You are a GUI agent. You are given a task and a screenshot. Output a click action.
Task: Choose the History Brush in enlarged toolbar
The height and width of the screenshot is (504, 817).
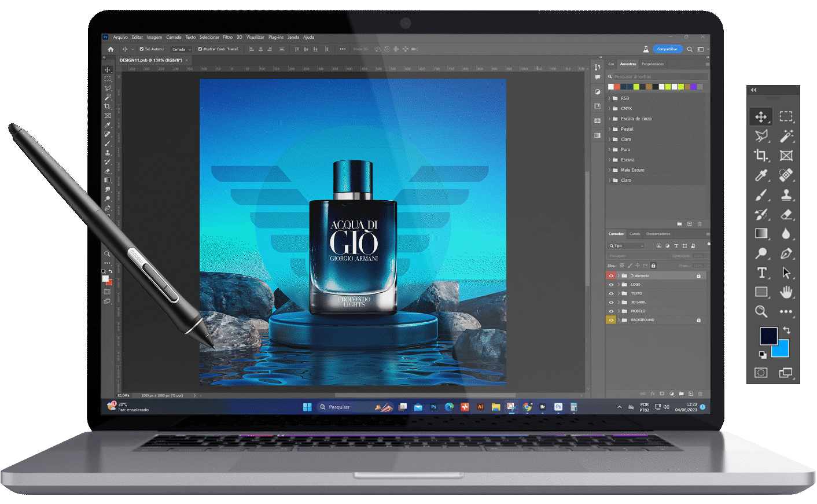[761, 214]
